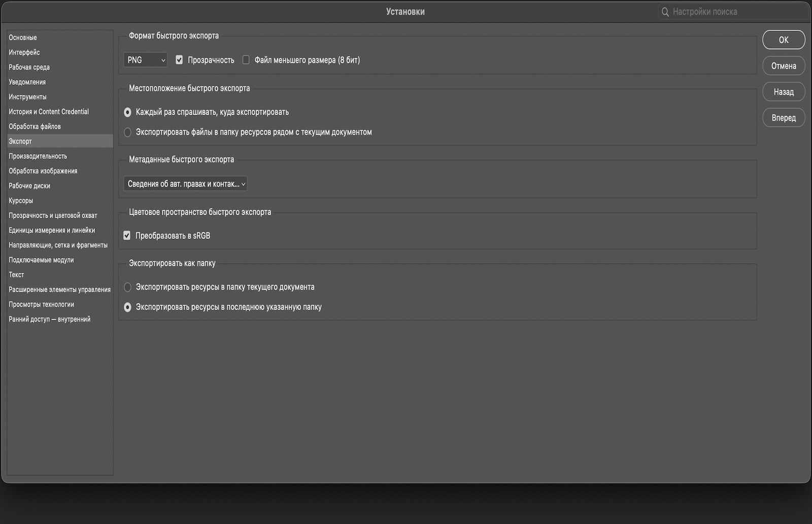This screenshot has width=812, height=524.
Task: Open Подключаемые модули section
Action: pos(41,260)
